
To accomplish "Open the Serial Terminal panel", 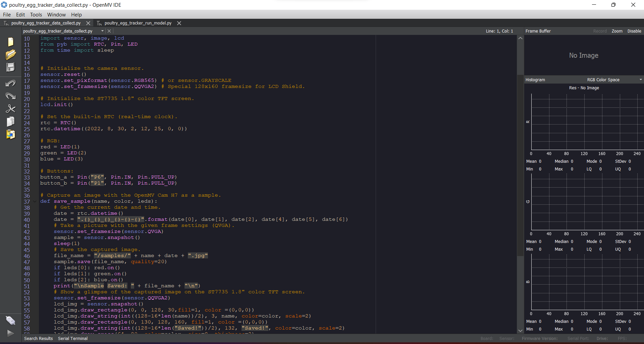I will coord(72,338).
